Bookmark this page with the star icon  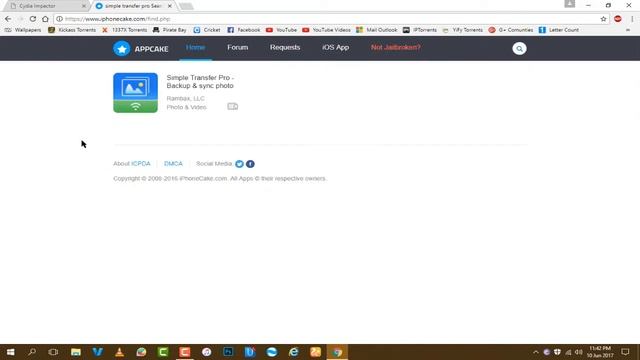click(603, 19)
